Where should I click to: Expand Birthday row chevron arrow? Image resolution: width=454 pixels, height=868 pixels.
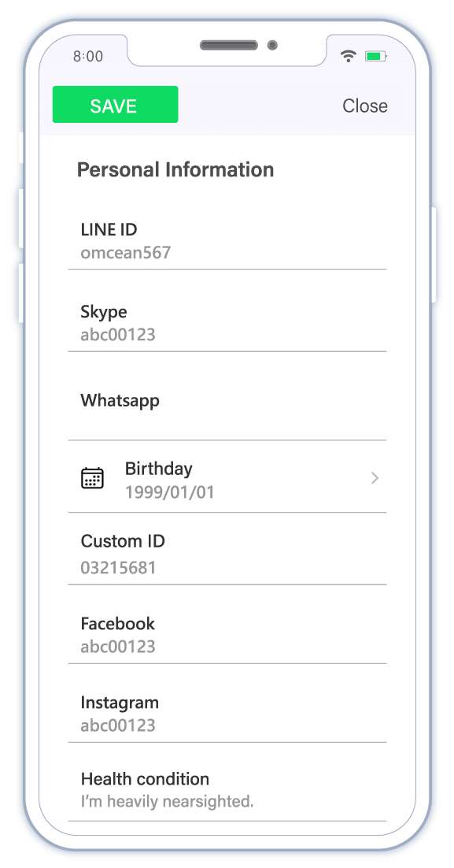click(375, 478)
